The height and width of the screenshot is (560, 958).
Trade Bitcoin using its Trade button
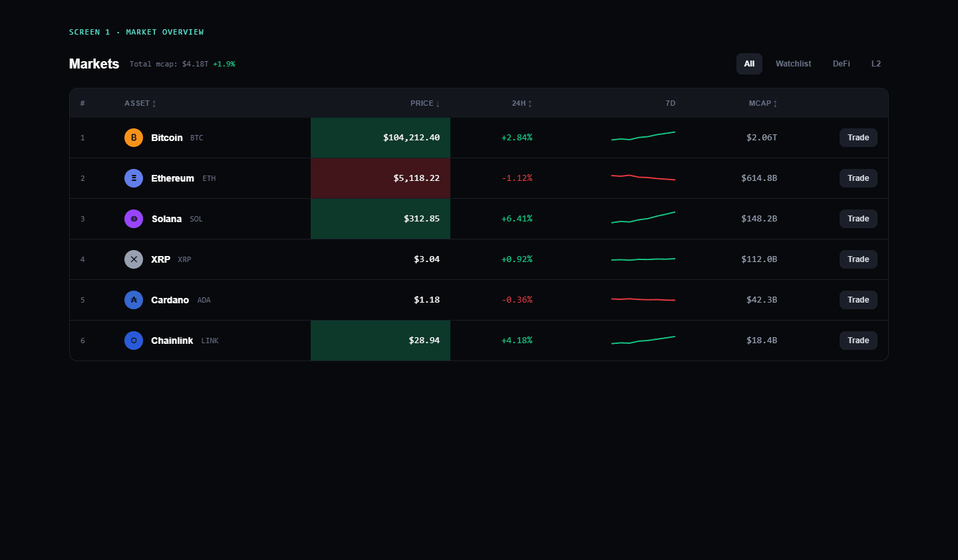click(858, 138)
